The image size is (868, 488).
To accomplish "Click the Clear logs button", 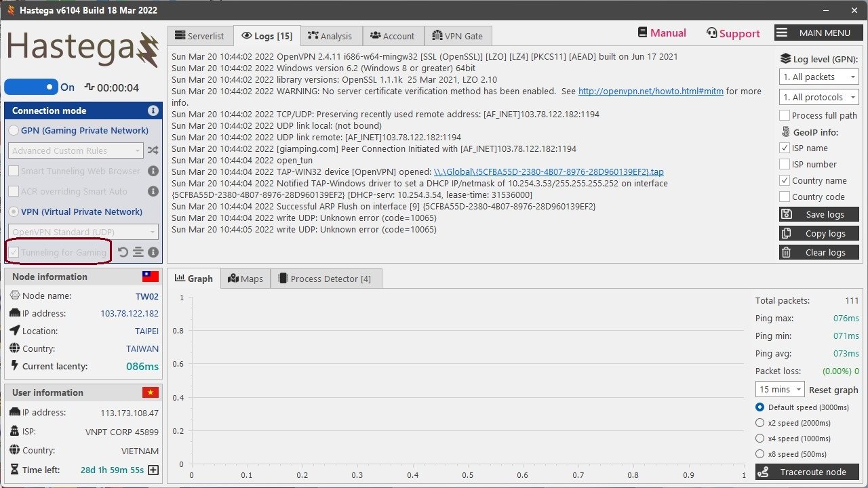I will point(819,252).
